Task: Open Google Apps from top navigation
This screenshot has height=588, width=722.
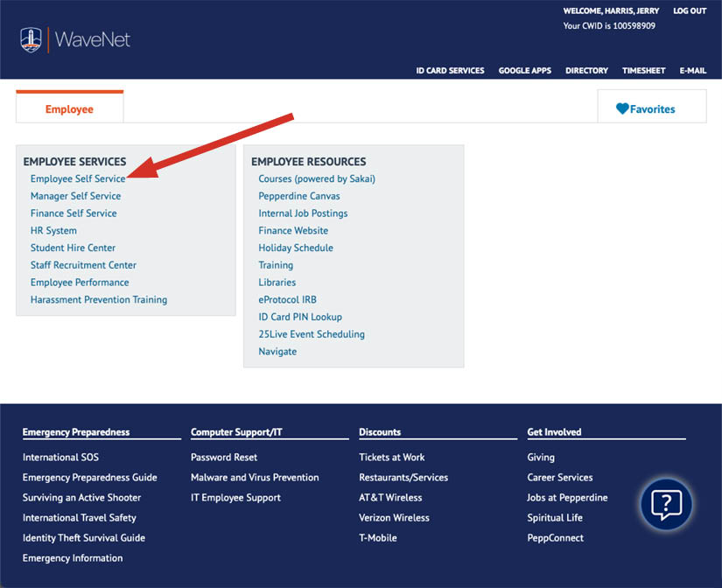Action: tap(525, 71)
